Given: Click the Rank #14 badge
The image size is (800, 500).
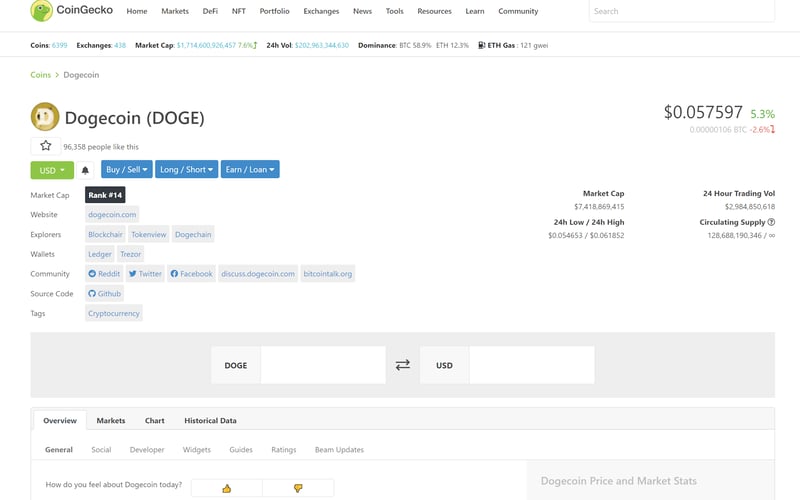Looking at the screenshot, I should 105,195.
